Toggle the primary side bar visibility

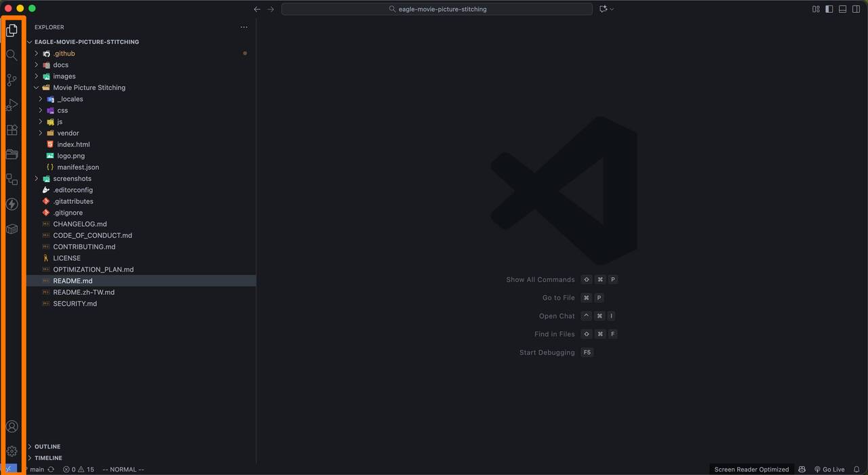tap(829, 9)
